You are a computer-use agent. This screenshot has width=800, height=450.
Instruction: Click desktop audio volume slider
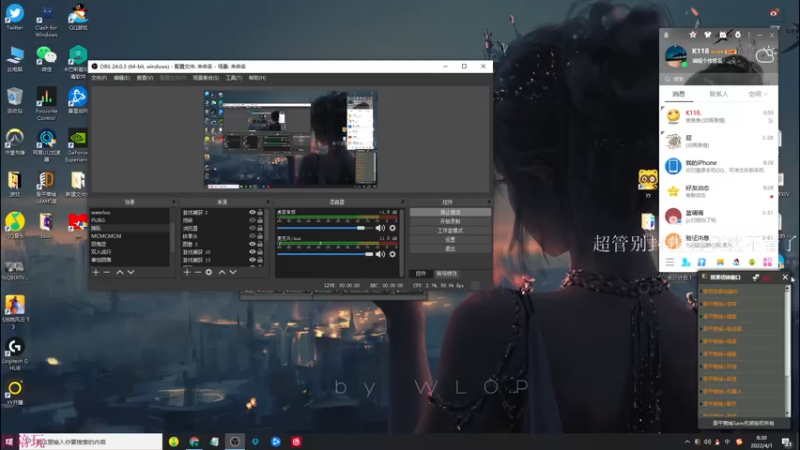(324, 228)
